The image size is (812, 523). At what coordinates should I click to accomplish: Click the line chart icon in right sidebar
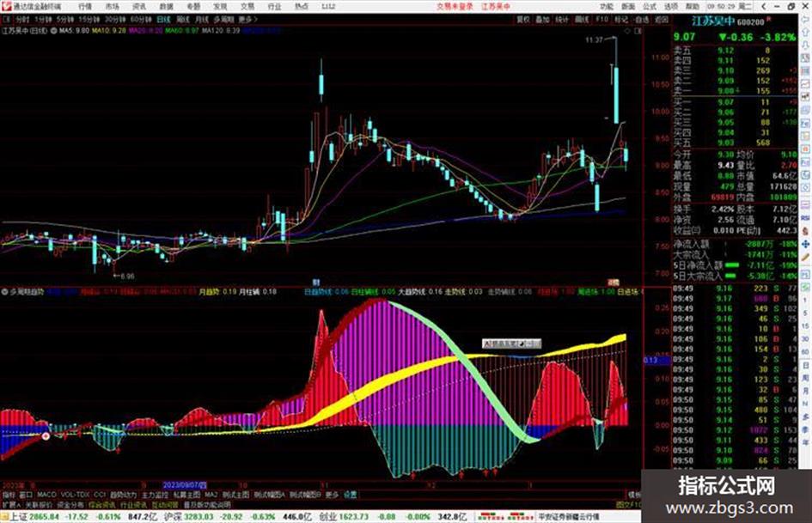coord(805,83)
